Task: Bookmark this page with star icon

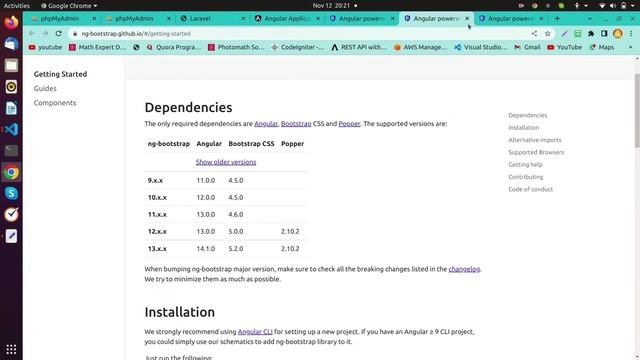Action: 548,33
